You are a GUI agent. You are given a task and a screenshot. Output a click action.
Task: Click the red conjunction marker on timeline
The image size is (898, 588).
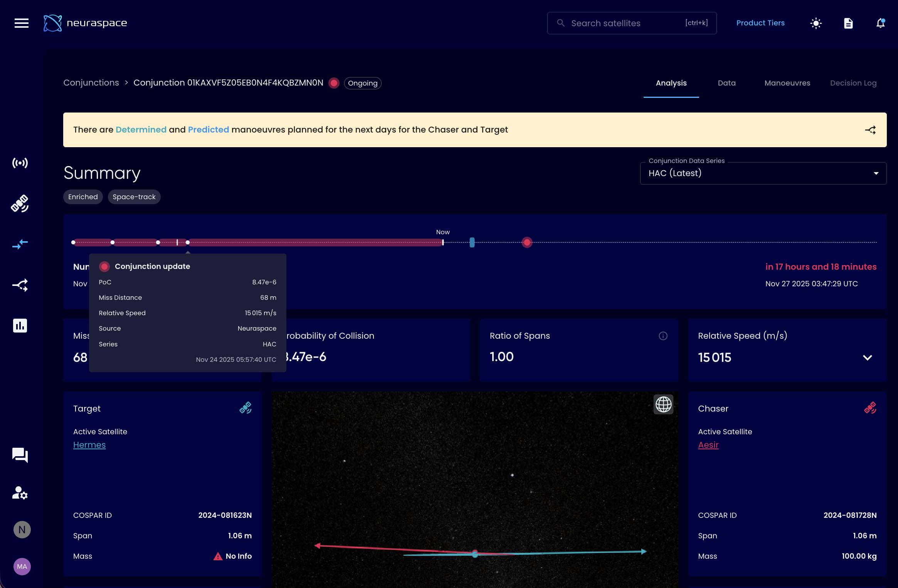527,242
